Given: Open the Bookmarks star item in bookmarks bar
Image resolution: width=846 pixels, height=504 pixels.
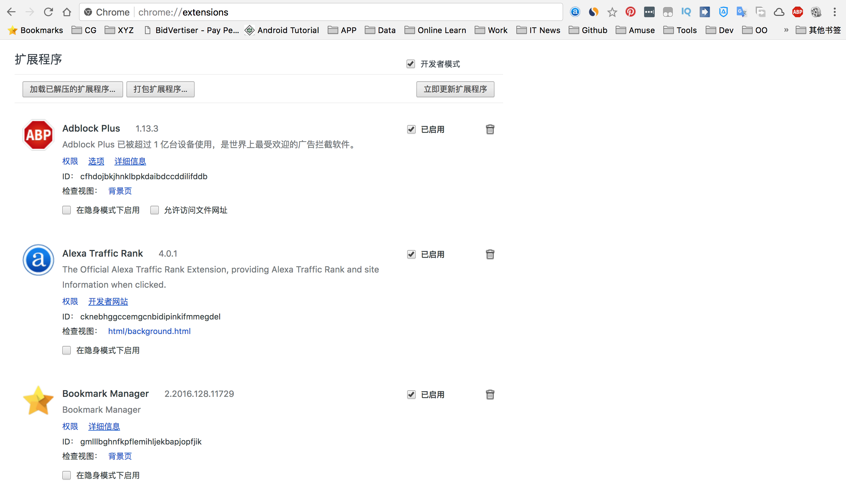Looking at the screenshot, I should coord(35,30).
